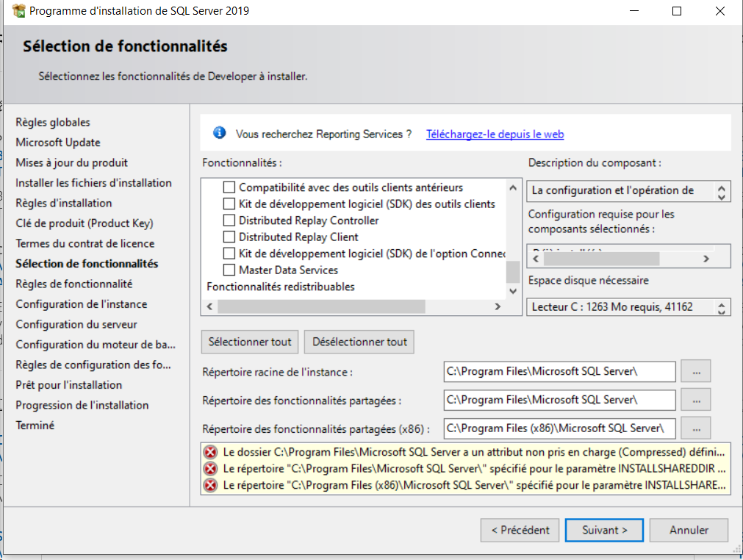Select the Progression de l'installation step
The image size is (743, 560).
(82, 405)
